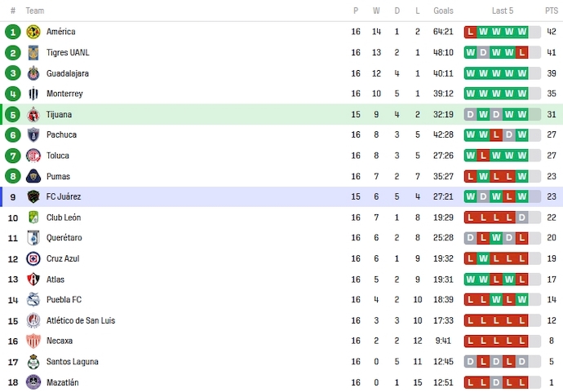Screen dimensions: 563x392
Task: Click the Last 5 column header
Action: tap(503, 11)
